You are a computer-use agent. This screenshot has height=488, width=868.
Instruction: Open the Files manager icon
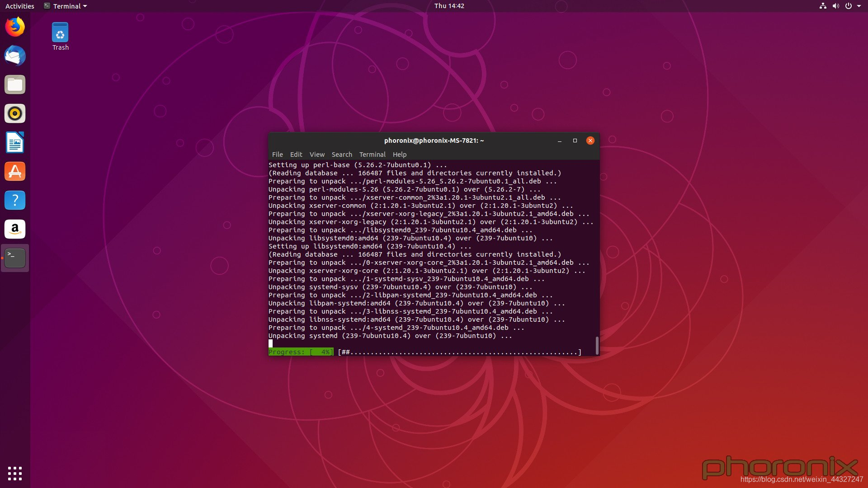pyautogui.click(x=15, y=85)
